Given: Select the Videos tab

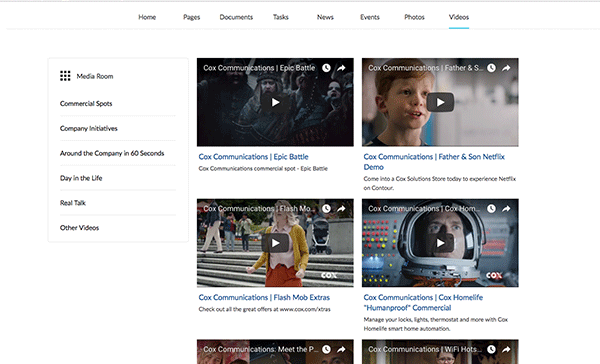Looking at the screenshot, I should (x=459, y=17).
